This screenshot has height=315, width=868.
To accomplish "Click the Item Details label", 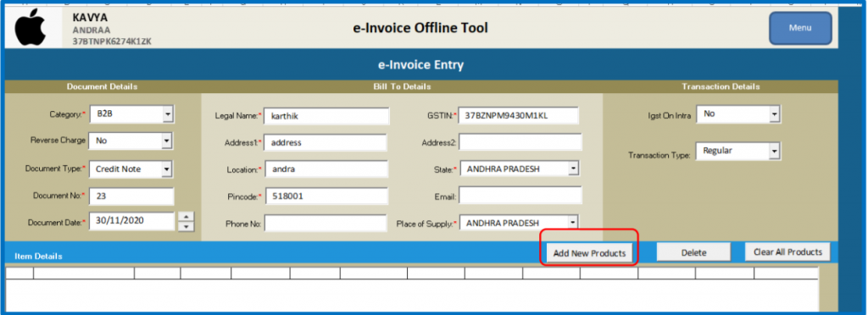I will [38, 257].
